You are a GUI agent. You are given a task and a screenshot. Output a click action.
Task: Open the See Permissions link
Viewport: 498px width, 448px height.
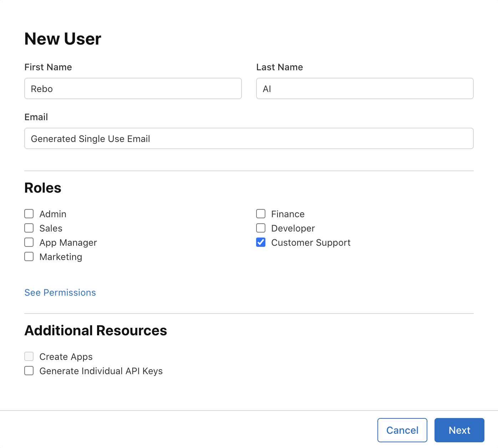60,292
